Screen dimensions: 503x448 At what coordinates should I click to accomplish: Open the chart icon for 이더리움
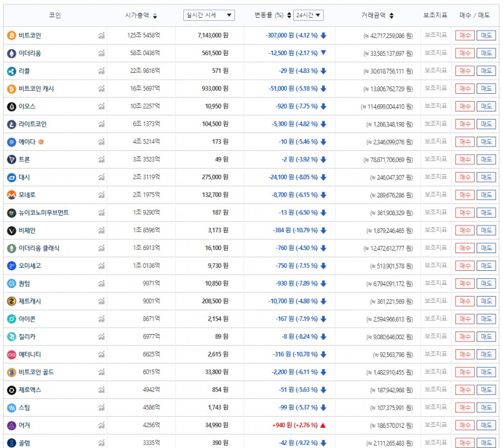click(101, 53)
